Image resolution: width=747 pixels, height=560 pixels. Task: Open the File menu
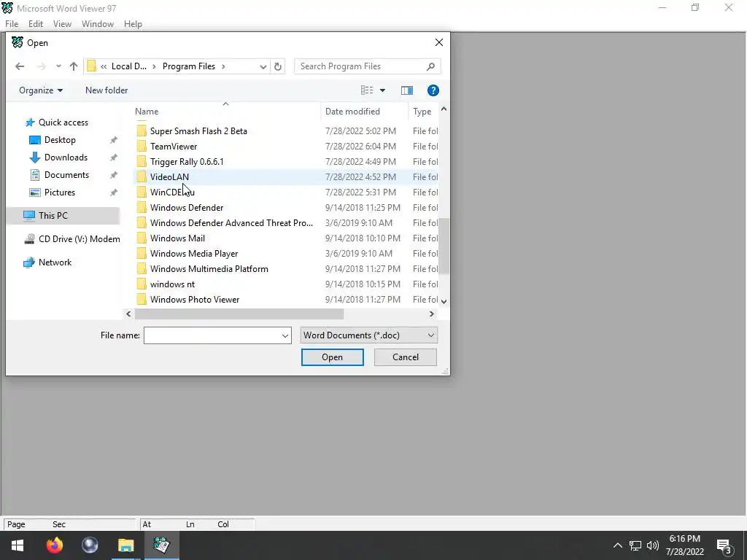pyautogui.click(x=12, y=24)
